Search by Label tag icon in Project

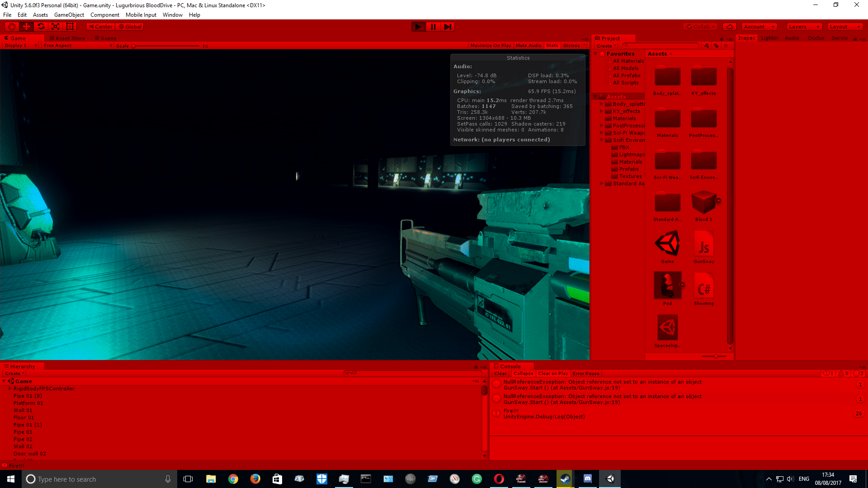coord(716,46)
